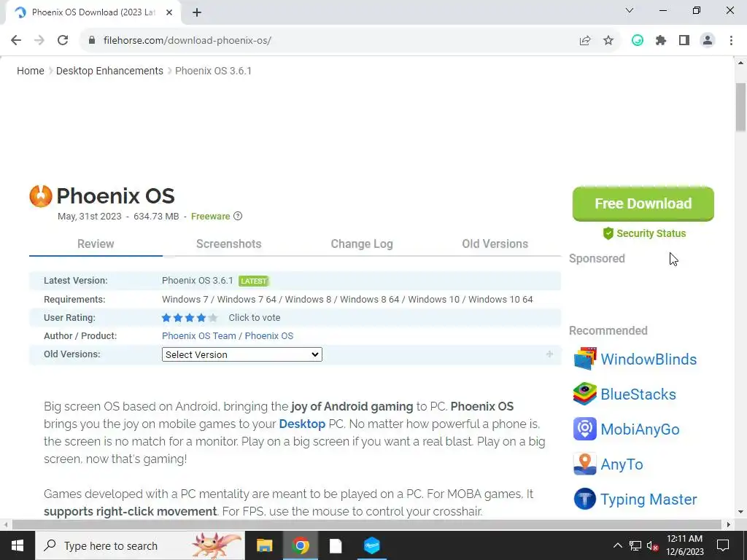Open Desktop Enhancements breadcrumb link
This screenshot has height=560, width=747.
tap(109, 71)
